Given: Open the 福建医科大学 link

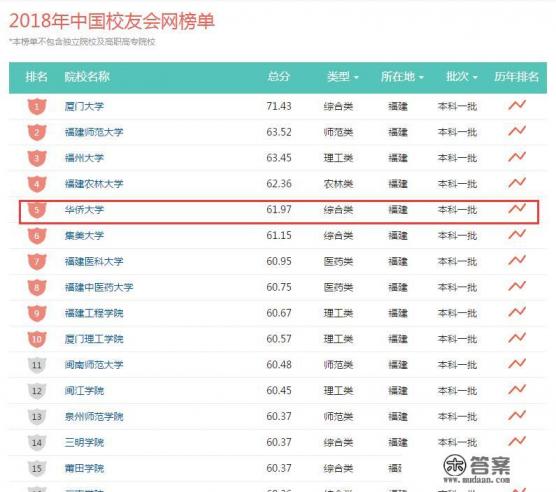Looking at the screenshot, I should click(94, 262).
